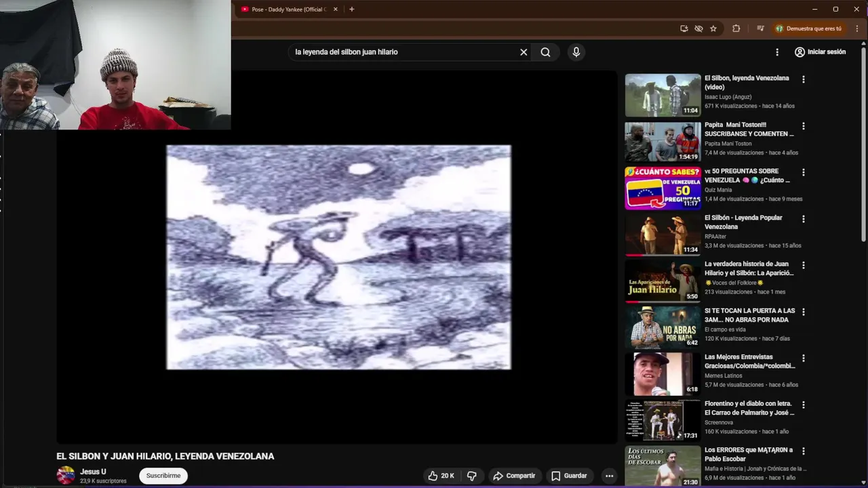Open the Jesus U channel name link
868x488 pixels.
[93, 472]
